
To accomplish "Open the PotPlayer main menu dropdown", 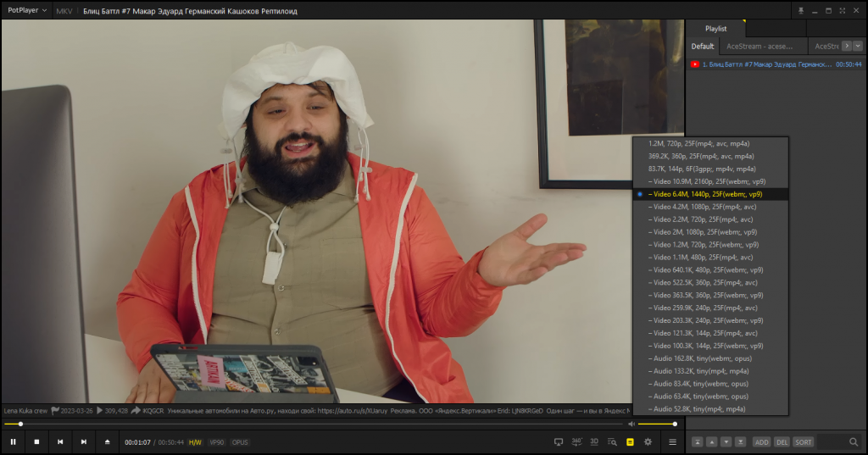I will [27, 10].
